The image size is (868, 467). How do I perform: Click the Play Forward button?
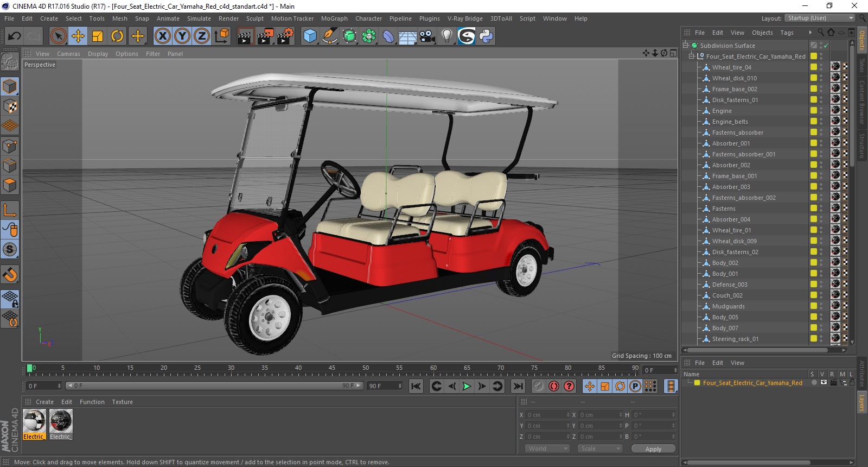pos(467,386)
